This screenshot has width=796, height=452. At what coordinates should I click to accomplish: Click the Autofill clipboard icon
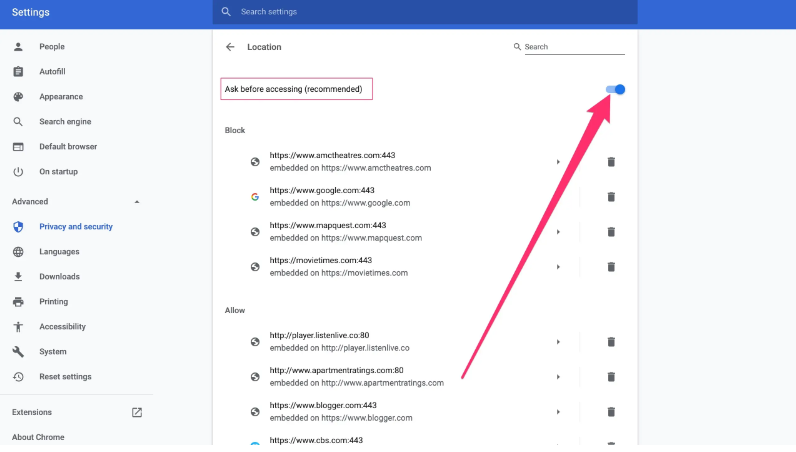(x=18, y=72)
